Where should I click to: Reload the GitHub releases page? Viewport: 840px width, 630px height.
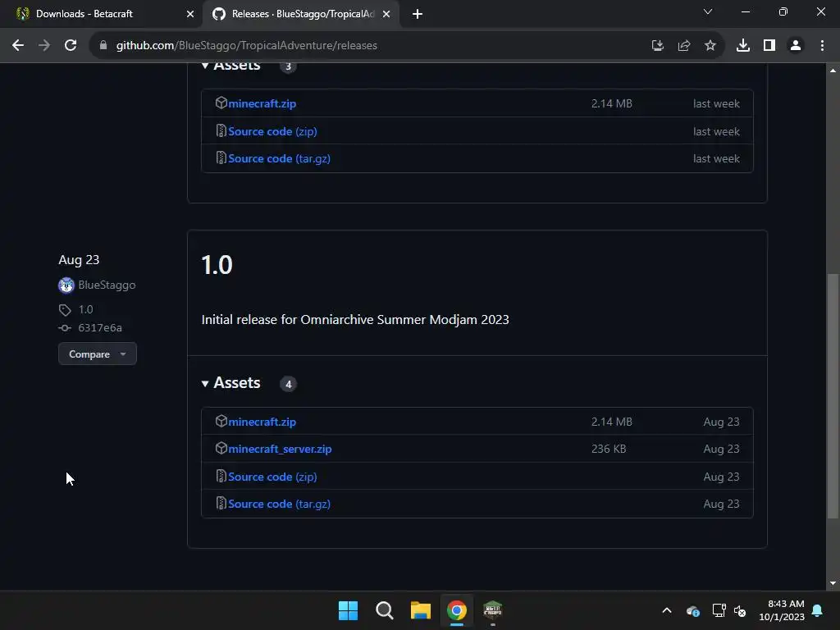71,46
